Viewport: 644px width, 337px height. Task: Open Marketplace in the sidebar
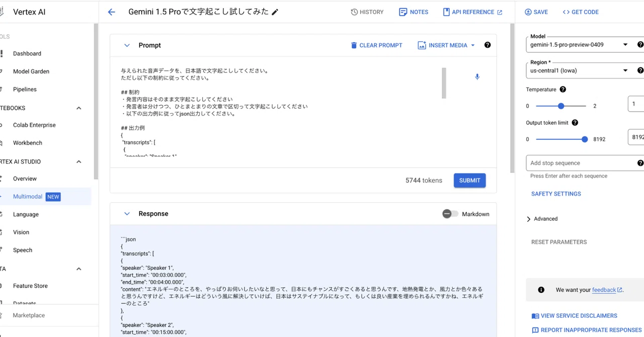29,315
